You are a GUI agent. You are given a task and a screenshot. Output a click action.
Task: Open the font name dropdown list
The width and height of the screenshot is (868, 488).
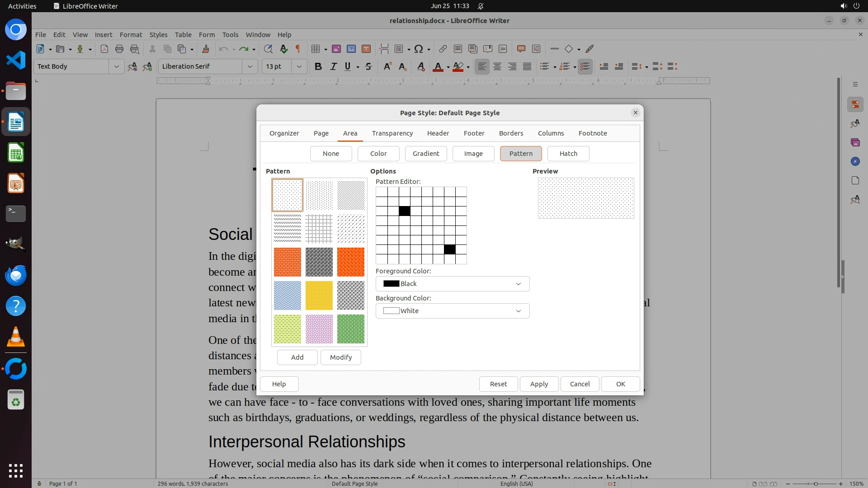coord(250,66)
